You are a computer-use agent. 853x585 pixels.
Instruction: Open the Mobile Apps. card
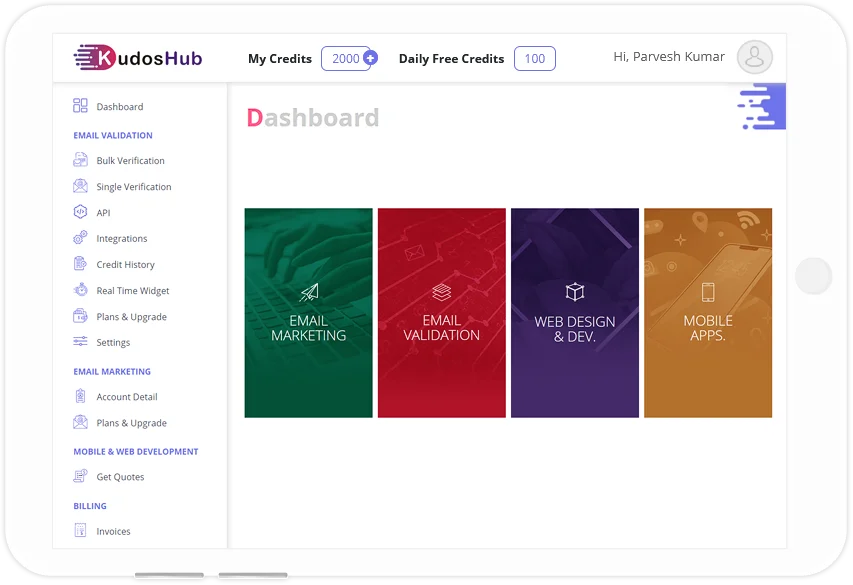point(708,313)
